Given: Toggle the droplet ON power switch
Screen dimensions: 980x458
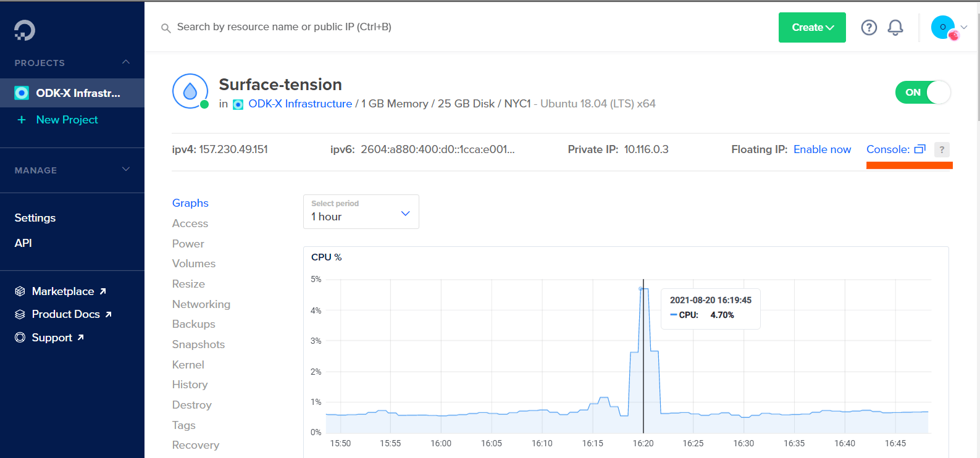Looking at the screenshot, I should tap(923, 93).
